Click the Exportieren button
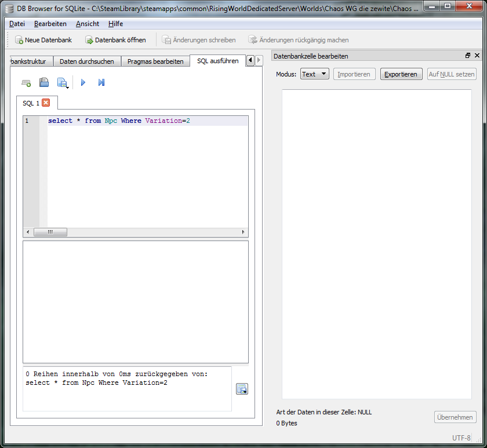The width and height of the screenshot is (487, 448). pyautogui.click(x=401, y=74)
